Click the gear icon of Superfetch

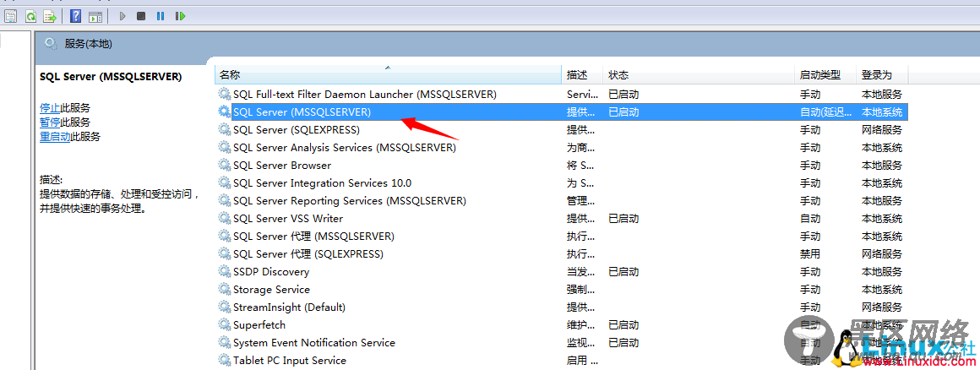coord(224,325)
